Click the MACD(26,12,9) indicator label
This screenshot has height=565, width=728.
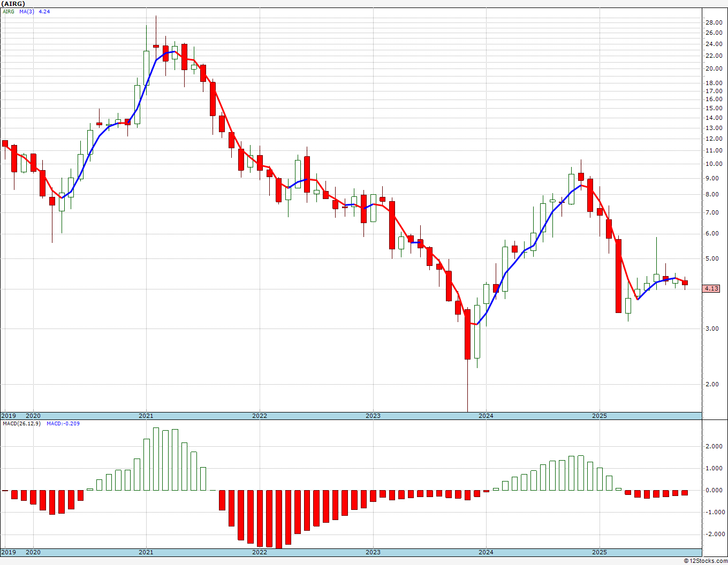point(21,424)
